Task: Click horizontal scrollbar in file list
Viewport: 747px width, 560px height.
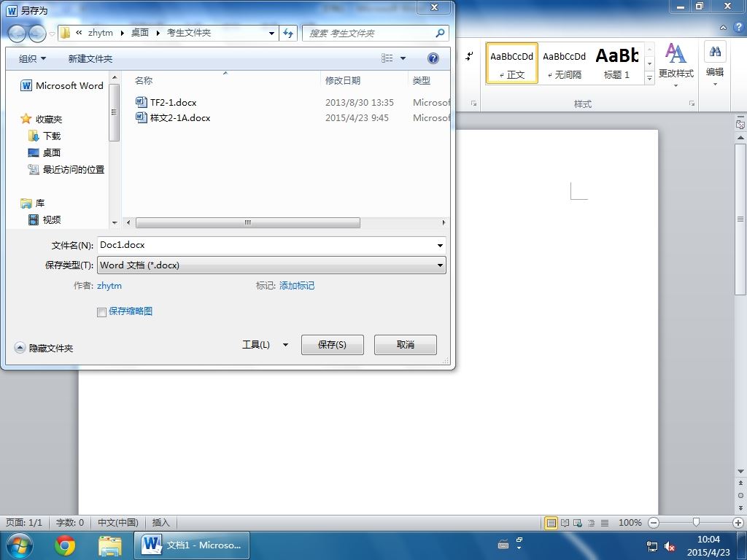Action: (248, 222)
